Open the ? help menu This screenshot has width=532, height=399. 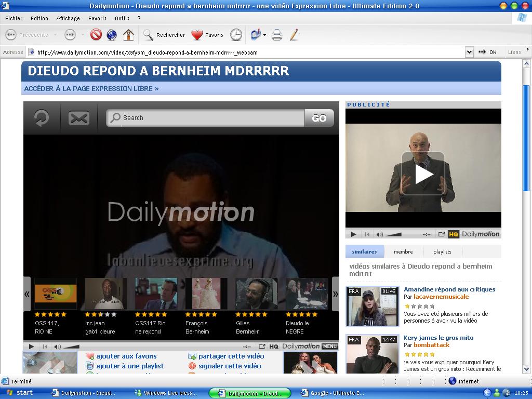(x=139, y=18)
